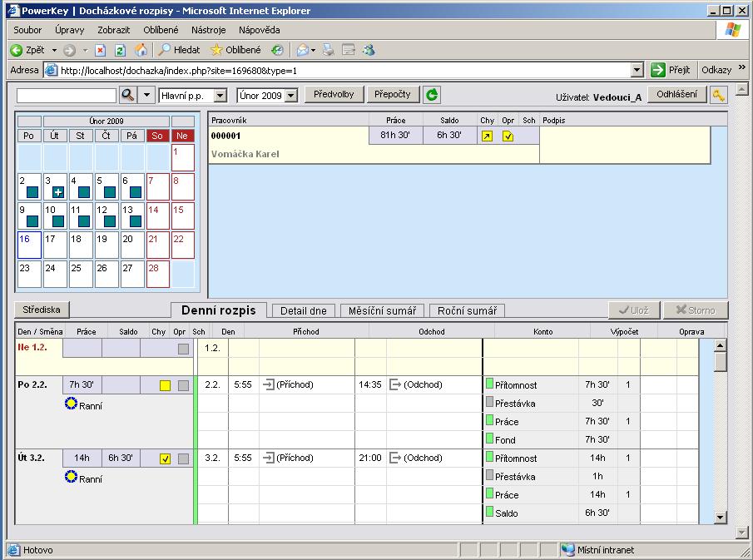Click the yellow key icon beside Odhlášení
The image size is (753, 560).
[x=718, y=95]
